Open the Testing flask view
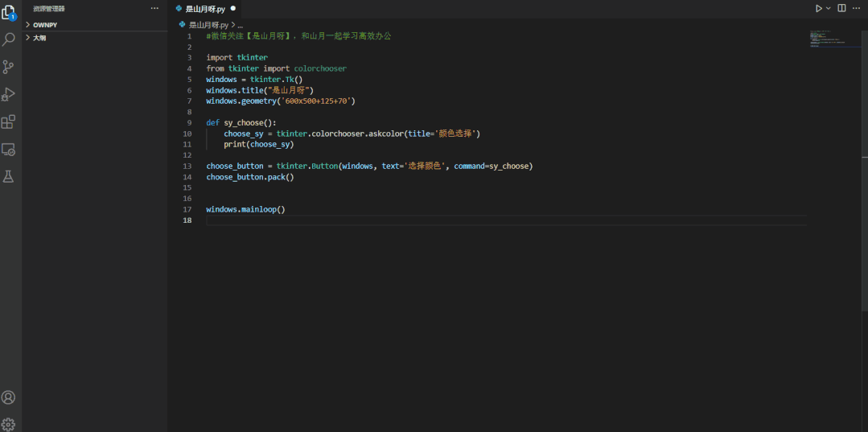 8,176
